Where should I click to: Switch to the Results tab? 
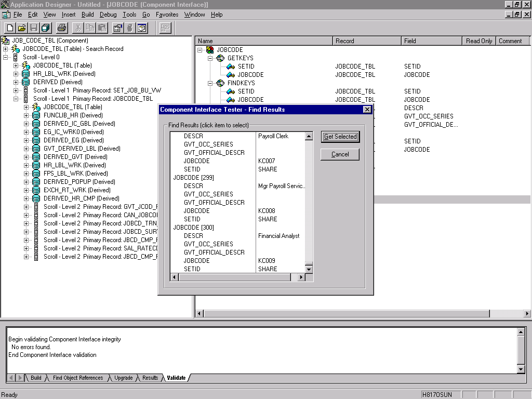pos(150,378)
